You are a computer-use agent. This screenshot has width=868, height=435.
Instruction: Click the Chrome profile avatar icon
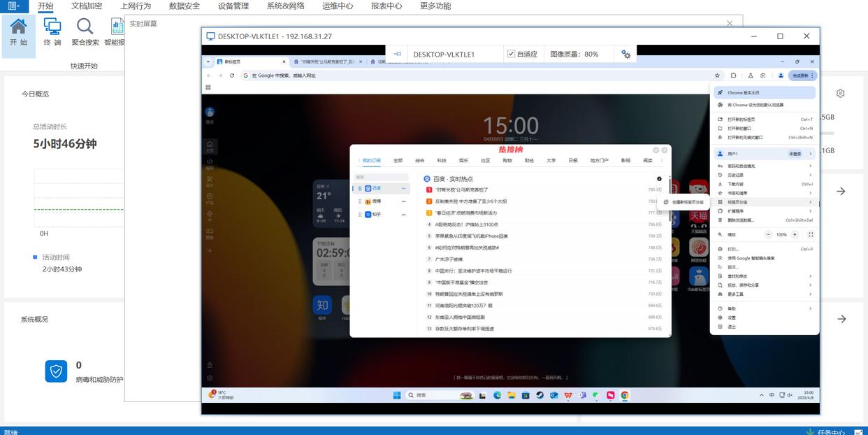point(781,75)
